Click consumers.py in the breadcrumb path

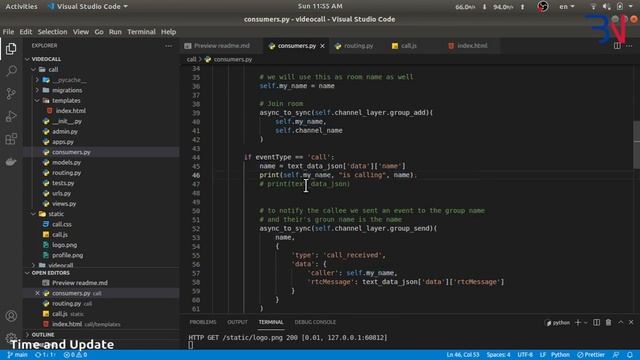pyautogui.click(x=233, y=60)
